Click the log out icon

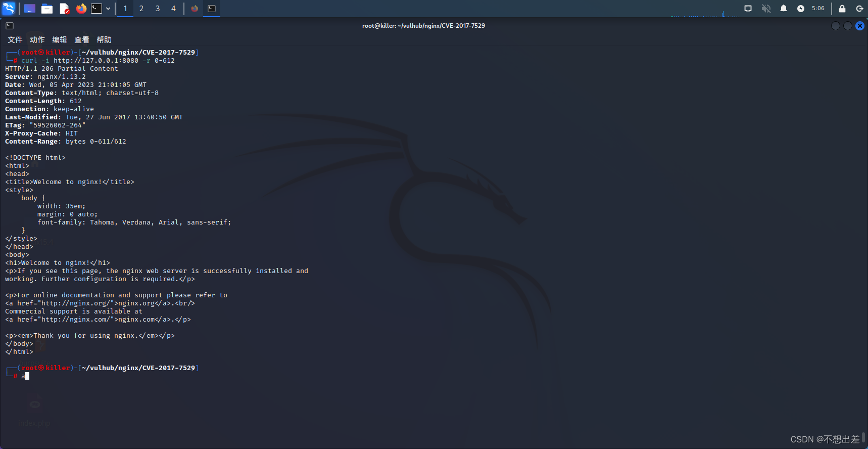coord(859,9)
